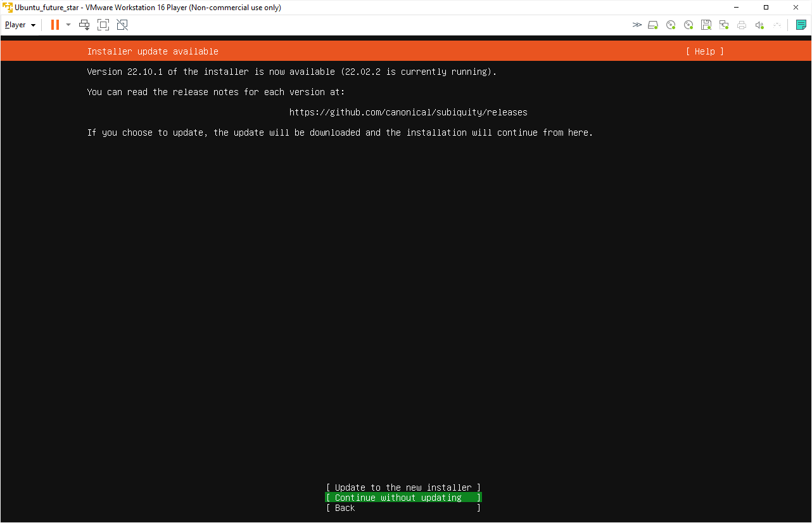Click the network adapter device icon
This screenshot has height=523, width=812.
point(724,25)
